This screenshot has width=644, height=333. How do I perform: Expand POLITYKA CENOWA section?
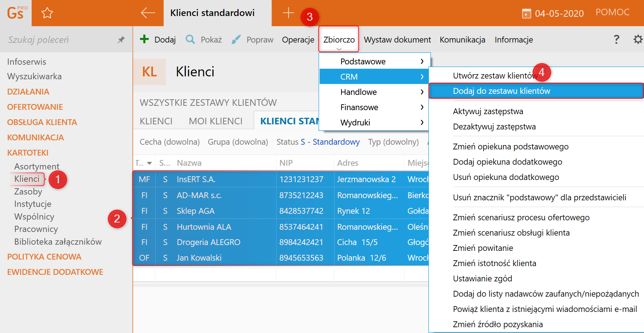(x=44, y=257)
